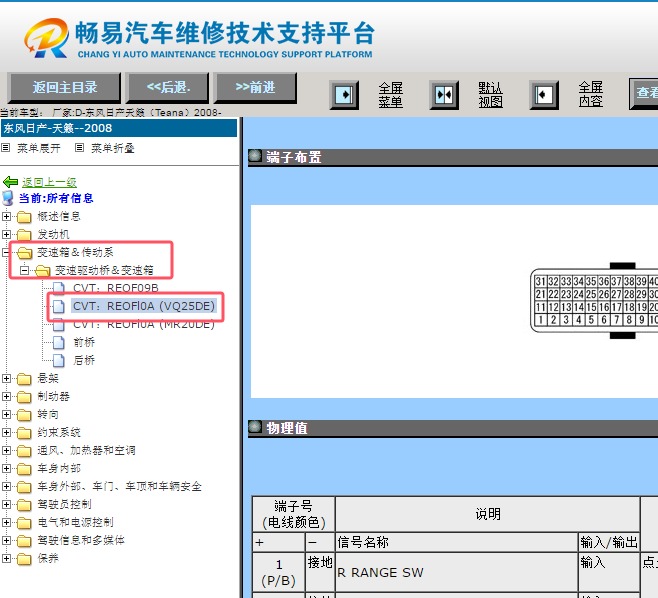658x598 pixels.
Task: Select 车身外部、车门、车顶和车辆安全 folder label
Action: point(120,486)
